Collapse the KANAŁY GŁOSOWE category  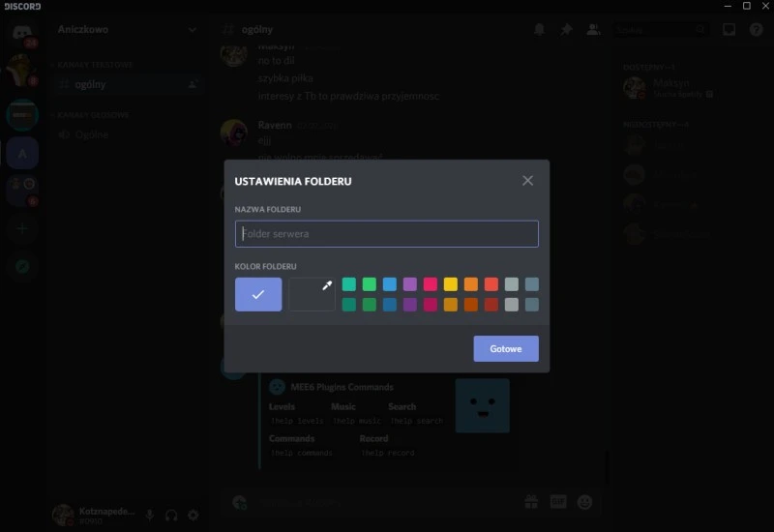(x=91, y=115)
